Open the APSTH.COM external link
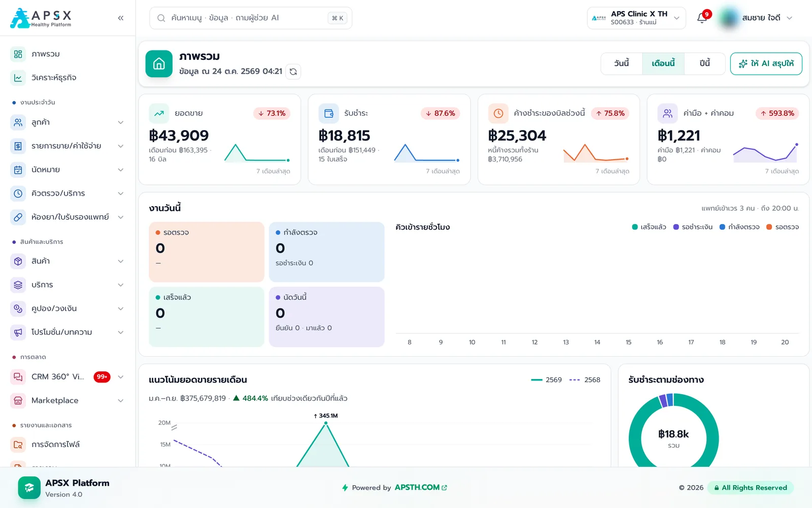This screenshot has width=812, height=508. (421, 487)
